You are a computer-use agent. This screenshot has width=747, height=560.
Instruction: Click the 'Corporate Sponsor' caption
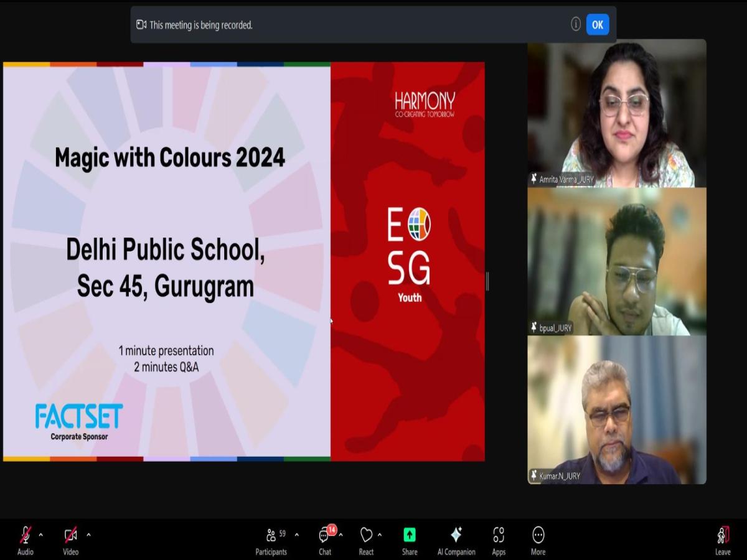click(x=79, y=437)
